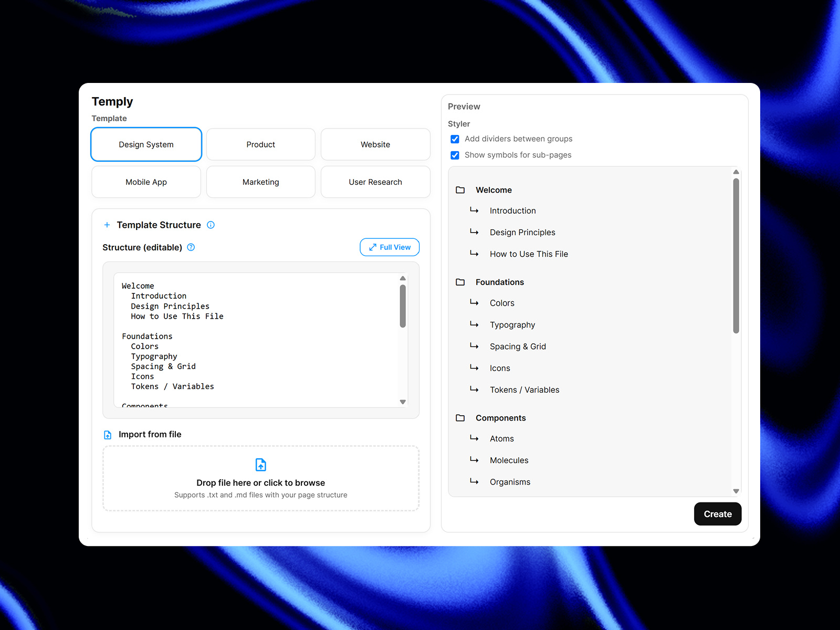Click the Template Structure heading
Viewport: 840px width, 630px height.
(159, 225)
